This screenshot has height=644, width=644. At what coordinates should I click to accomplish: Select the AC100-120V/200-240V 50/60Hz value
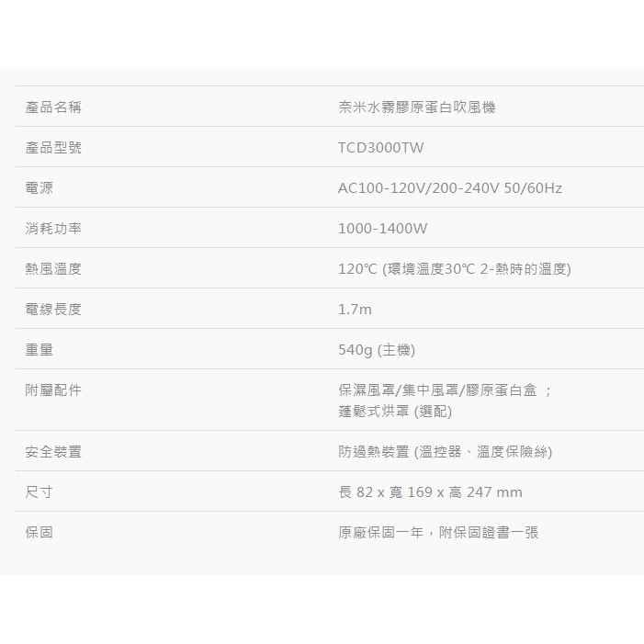[449, 188]
